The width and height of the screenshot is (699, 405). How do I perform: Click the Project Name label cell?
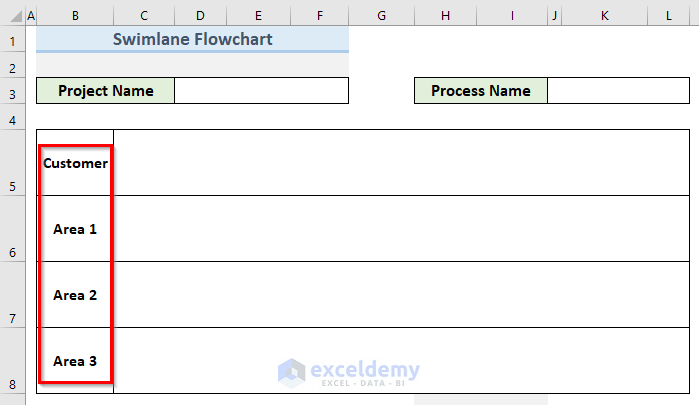(x=105, y=91)
